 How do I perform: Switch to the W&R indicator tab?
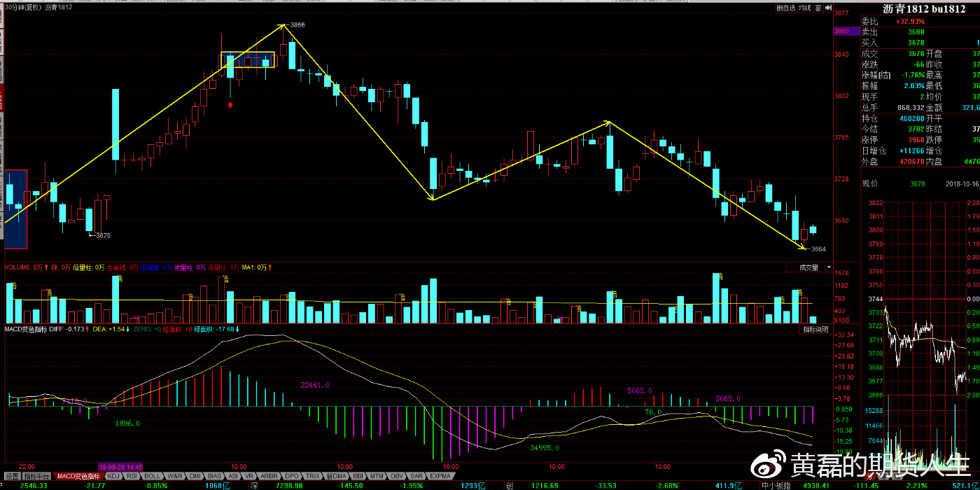[x=175, y=476]
